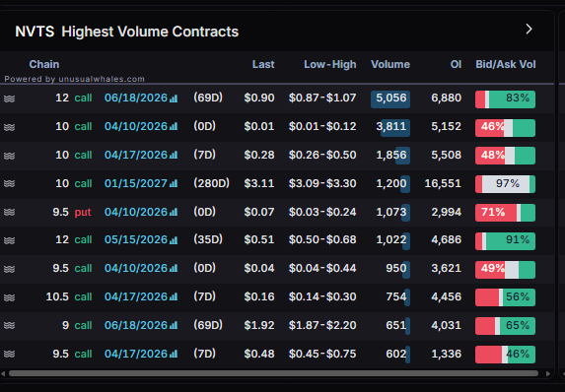
Task: Click the horizontal scrollbar thumb
Action: coord(273,373)
